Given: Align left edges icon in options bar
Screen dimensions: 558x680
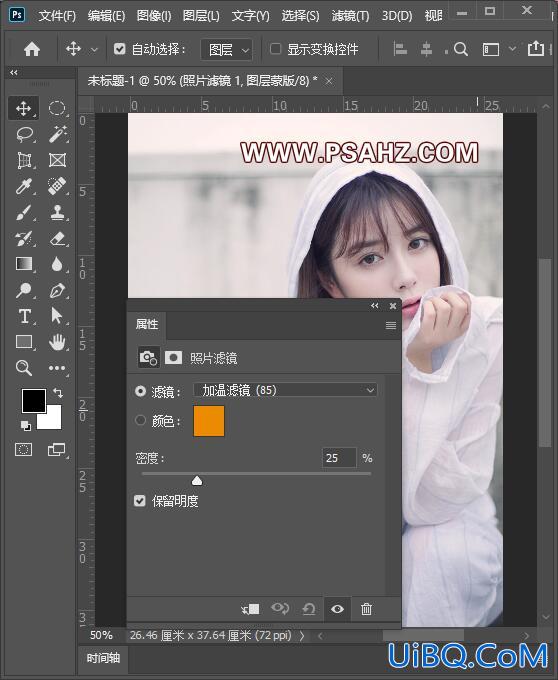Looking at the screenshot, I should 400,49.
